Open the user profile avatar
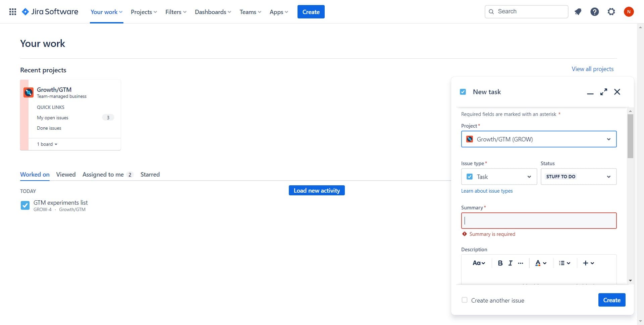 coord(629,11)
